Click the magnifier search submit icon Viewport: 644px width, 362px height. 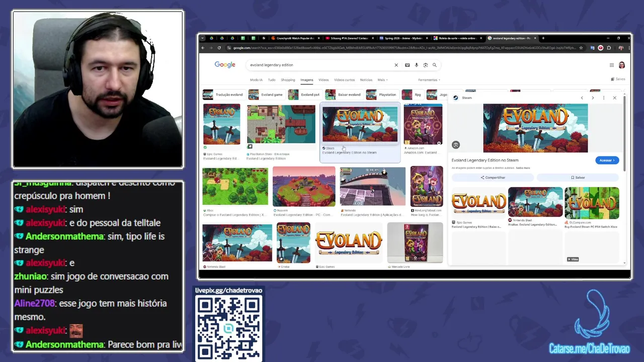click(434, 65)
